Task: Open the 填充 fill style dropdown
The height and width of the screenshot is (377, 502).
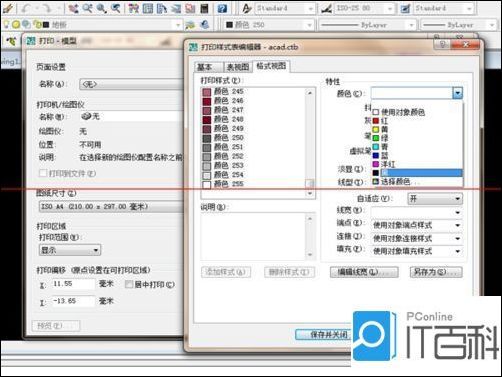Action: (417, 251)
